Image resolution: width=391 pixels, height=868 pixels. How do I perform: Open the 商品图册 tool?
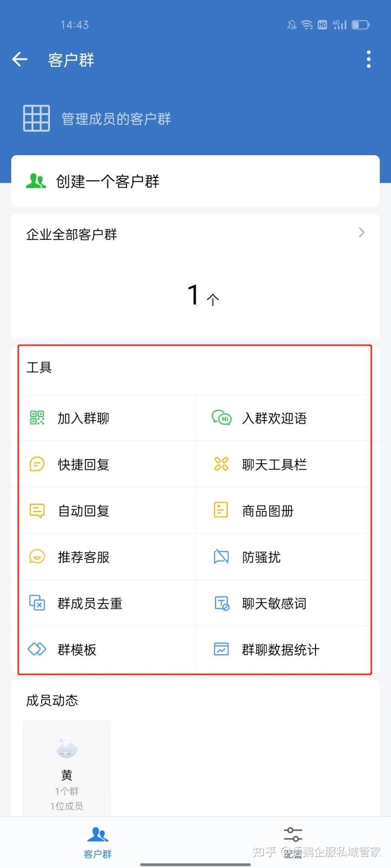pyautogui.click(x=268, y=511)
